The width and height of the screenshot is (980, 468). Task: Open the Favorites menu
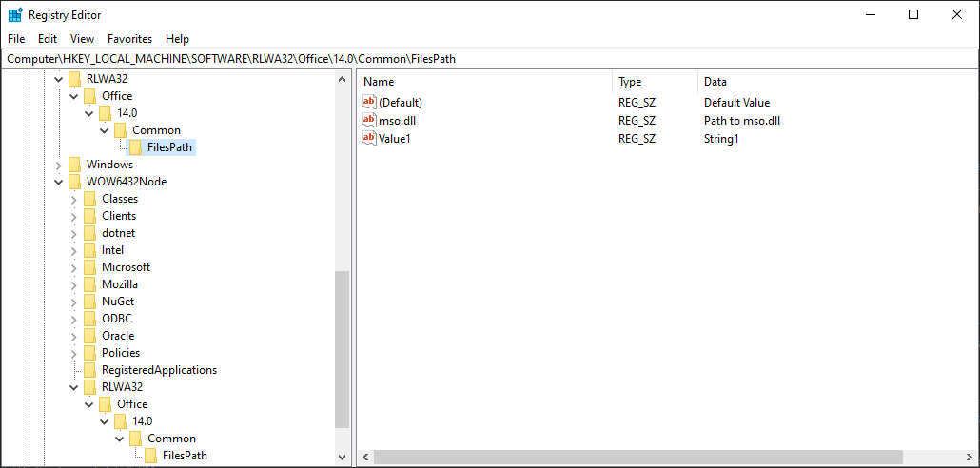[130, 39]
